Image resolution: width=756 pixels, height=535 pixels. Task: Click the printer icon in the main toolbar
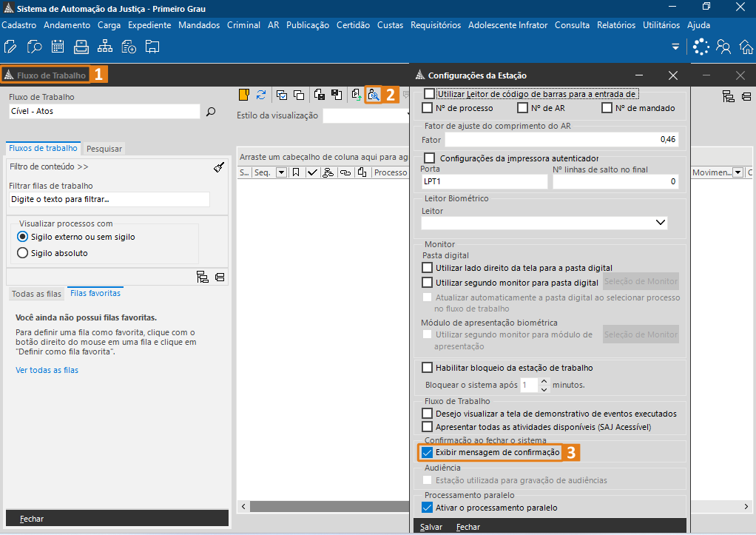81,47
